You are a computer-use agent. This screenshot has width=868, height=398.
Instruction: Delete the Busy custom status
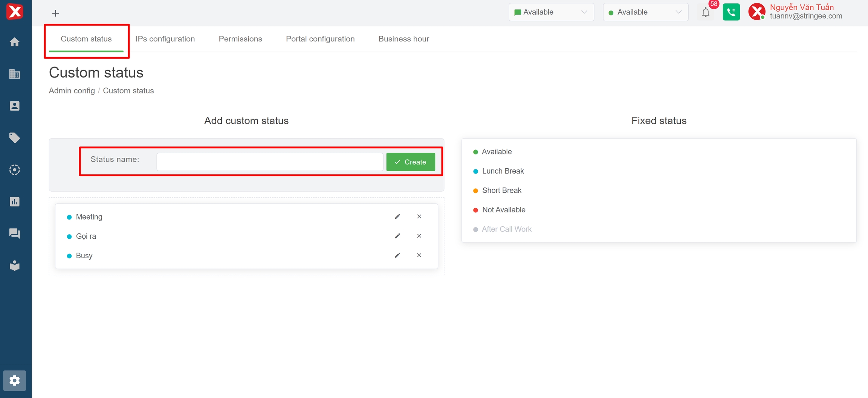click(x=419, y=255)
